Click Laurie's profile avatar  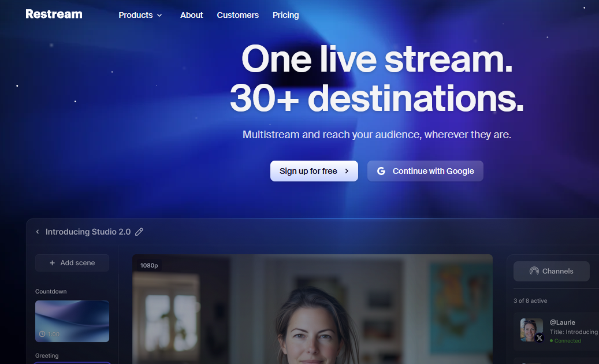point(530,328)
